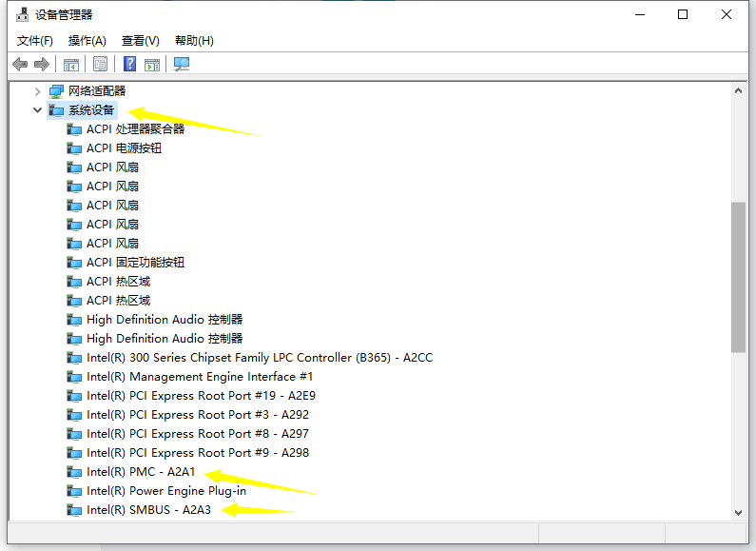756x551 pixels.
Task: Click the Forward arrow toolbar icon
Action: point(41,64)
